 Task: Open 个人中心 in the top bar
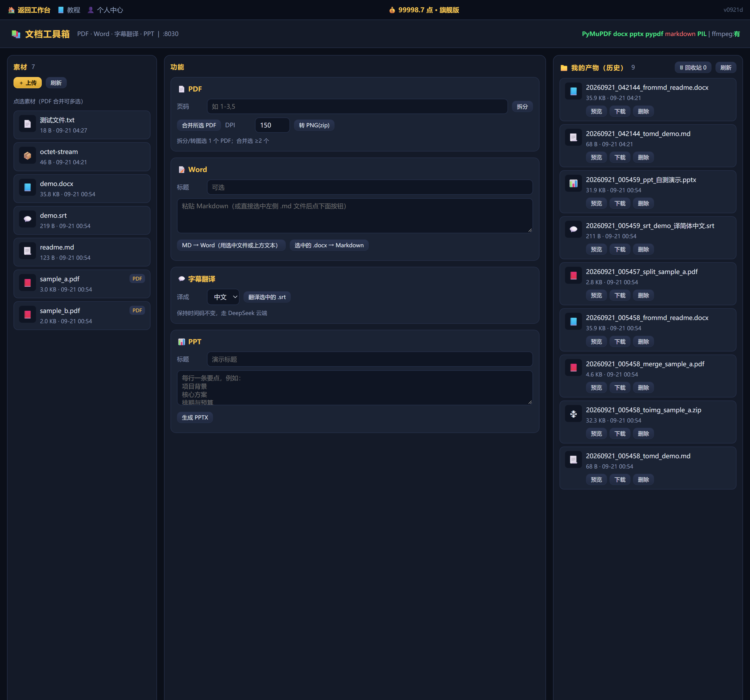pyautogui.click(x=105, y=10)
